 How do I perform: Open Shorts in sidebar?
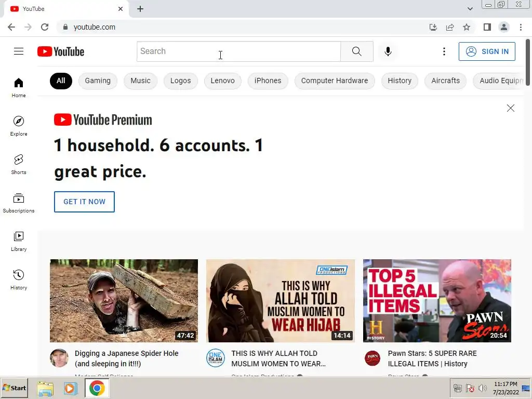coord(19,164)
